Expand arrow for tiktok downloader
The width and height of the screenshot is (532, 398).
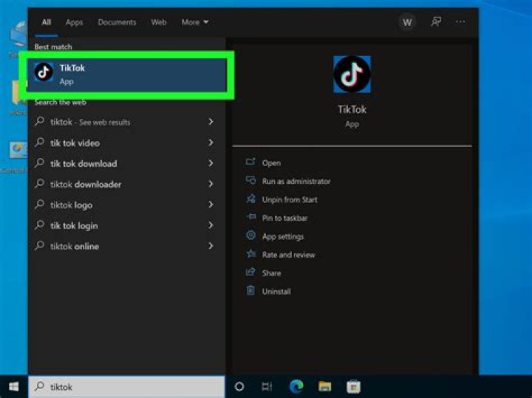[211, 184]
